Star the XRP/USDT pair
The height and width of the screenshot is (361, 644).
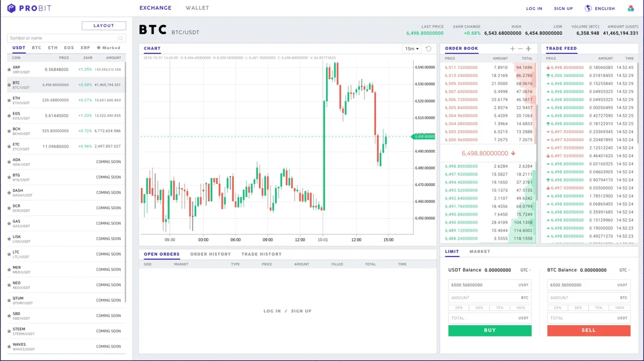(9, 69)
